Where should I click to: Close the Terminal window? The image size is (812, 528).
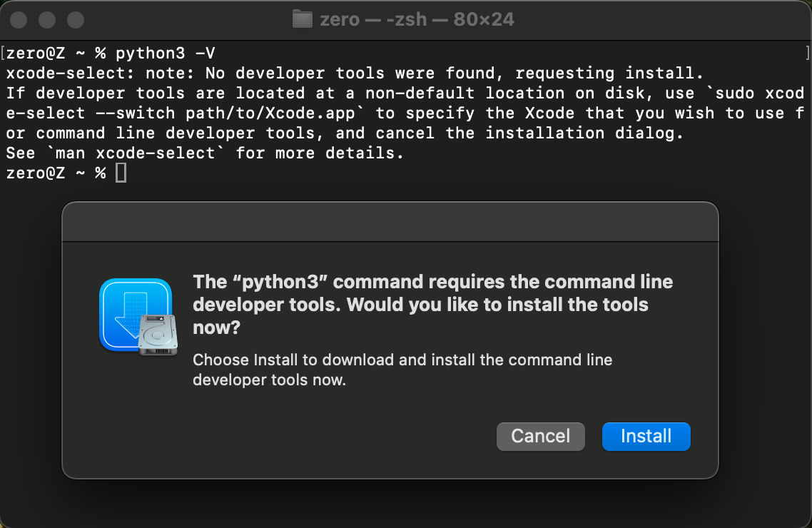(19, 20)
